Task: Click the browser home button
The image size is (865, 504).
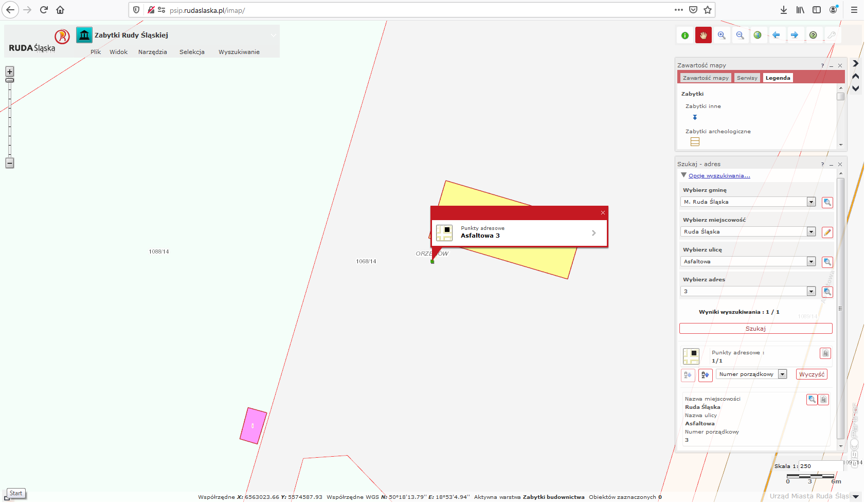Action: 60,10
